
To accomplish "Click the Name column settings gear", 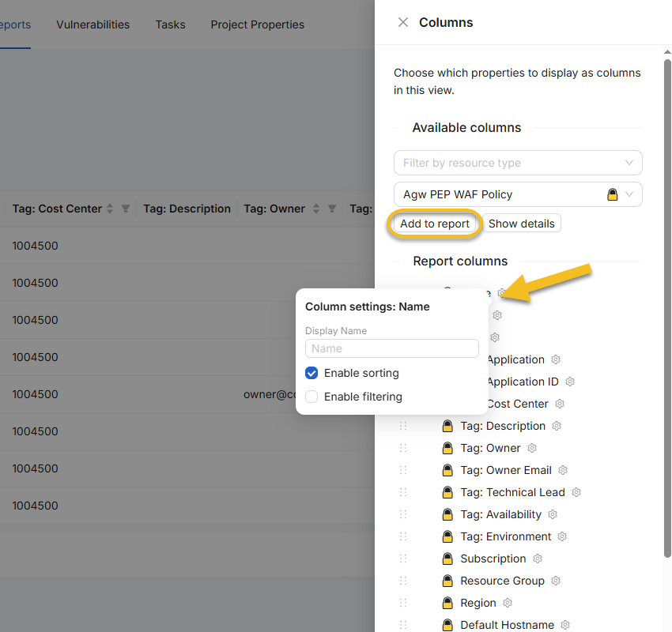I will point(501,293).
